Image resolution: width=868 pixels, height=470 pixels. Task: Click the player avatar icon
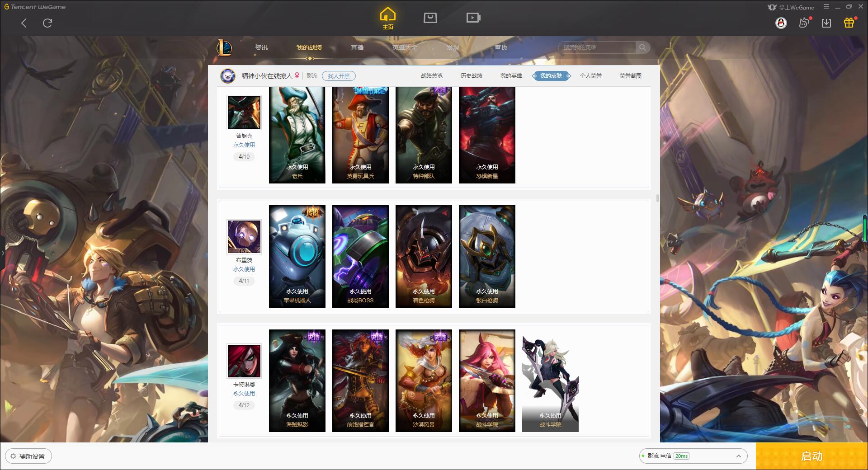tap(228, 76)
